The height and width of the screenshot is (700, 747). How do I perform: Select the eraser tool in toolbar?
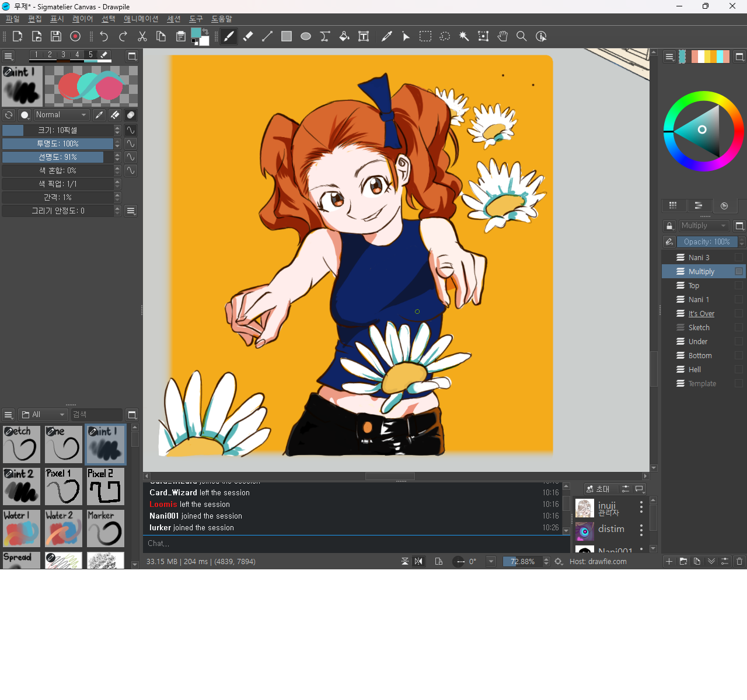click(248, 36)
